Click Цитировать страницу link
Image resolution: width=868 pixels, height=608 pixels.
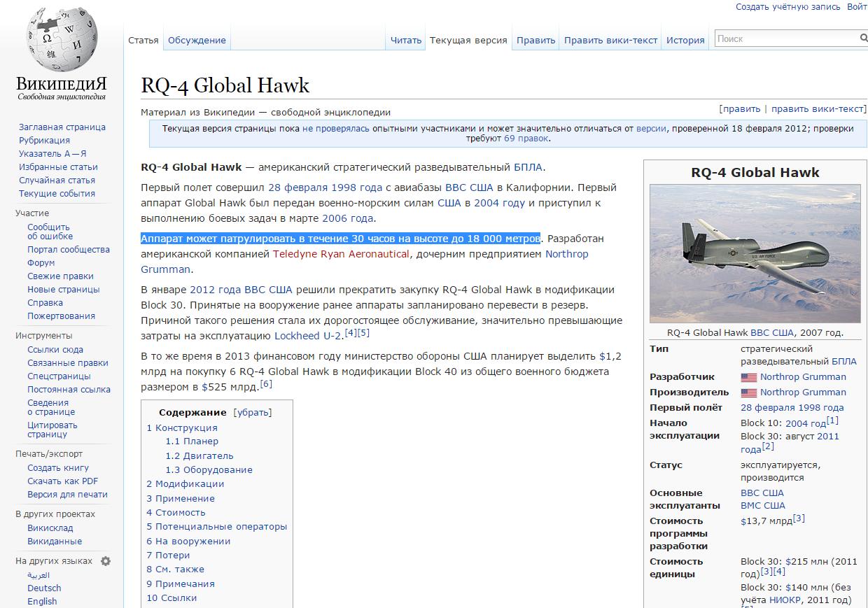click(x=52, y=430)
